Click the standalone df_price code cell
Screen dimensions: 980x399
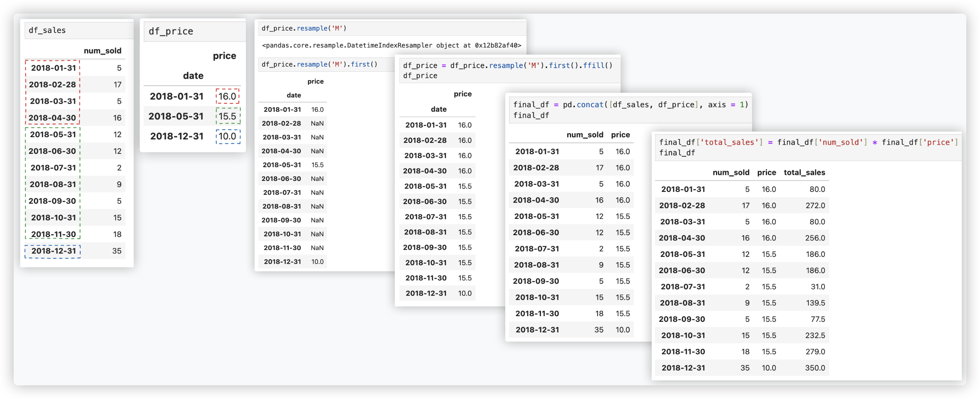pos(194,32)
